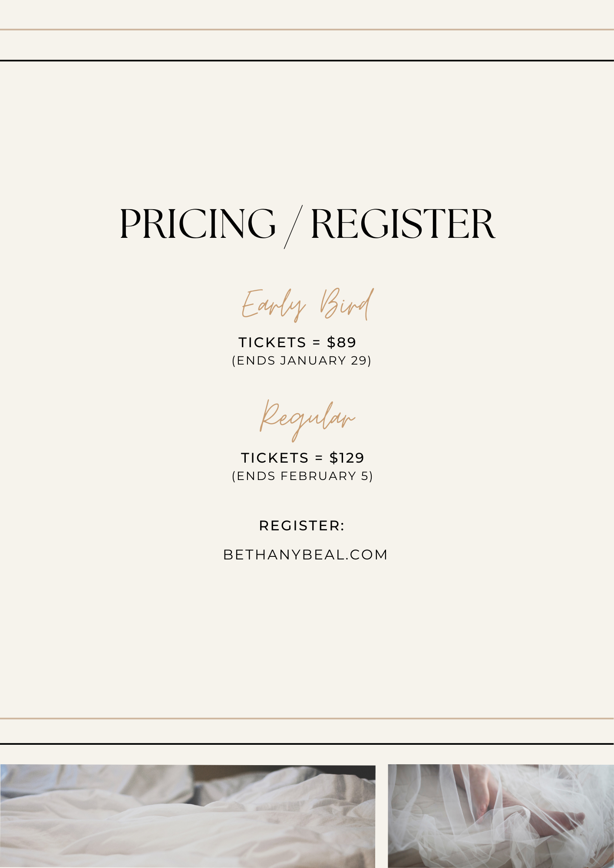This screenshot has width=614, height=868.
Task: Click the $89 price
Action: (x=342, y=342)
